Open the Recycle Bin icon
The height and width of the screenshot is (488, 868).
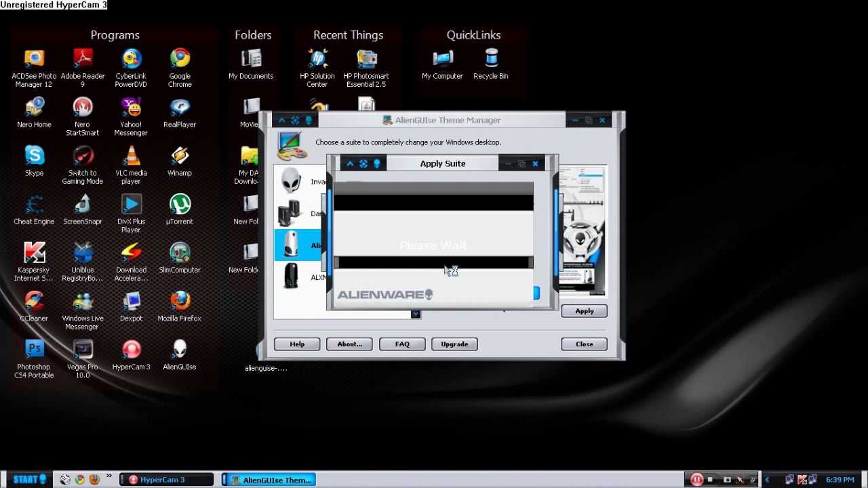pos(491,64)
